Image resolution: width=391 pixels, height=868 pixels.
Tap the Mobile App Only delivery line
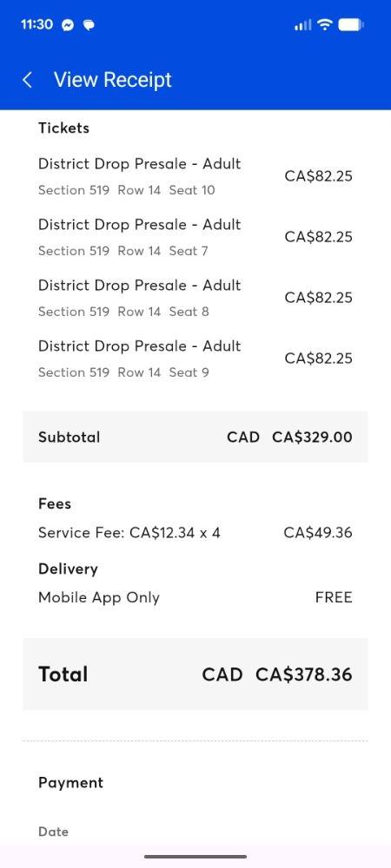point(195,597)
